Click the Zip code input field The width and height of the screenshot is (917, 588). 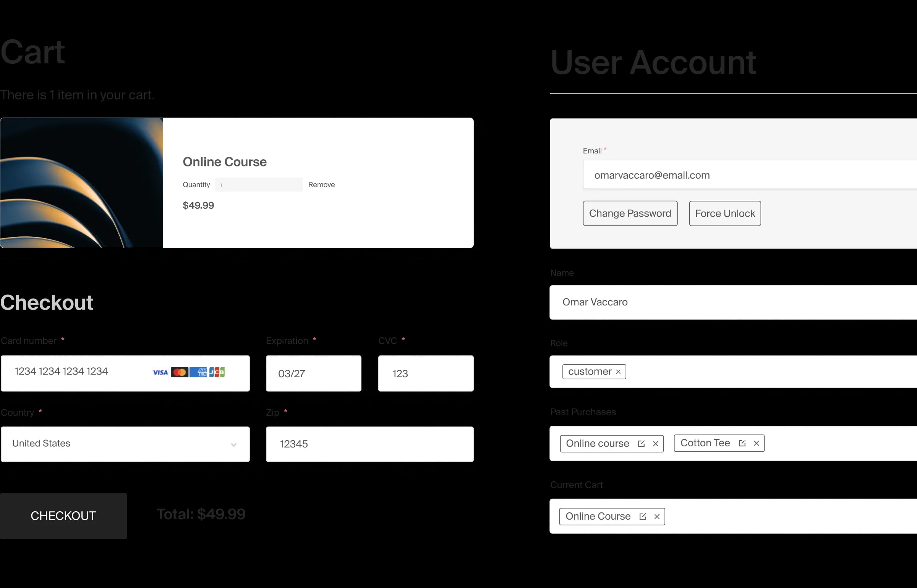tap(369, 444)
